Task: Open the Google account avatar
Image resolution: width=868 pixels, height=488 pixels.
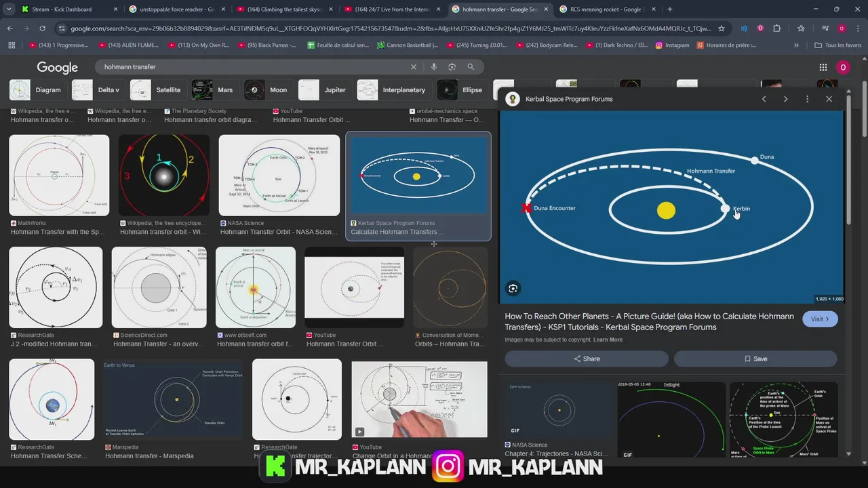Action: pos(843,67)
